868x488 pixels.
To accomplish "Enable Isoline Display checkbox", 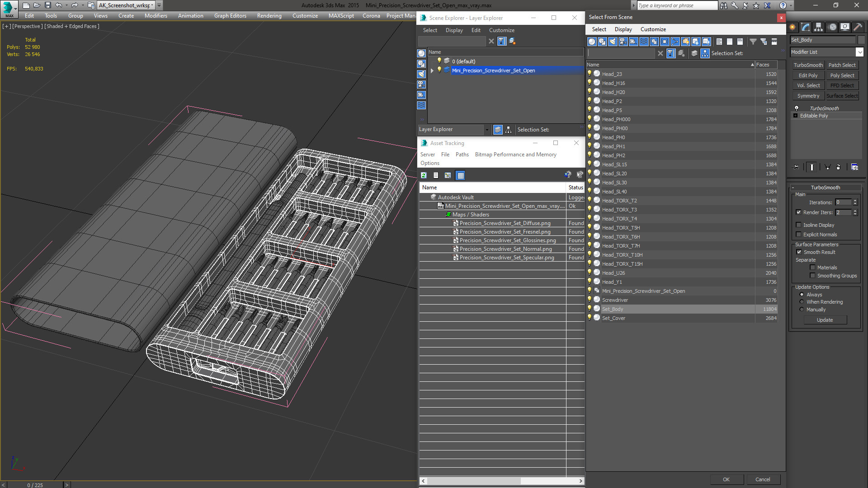I will [798, 225].
